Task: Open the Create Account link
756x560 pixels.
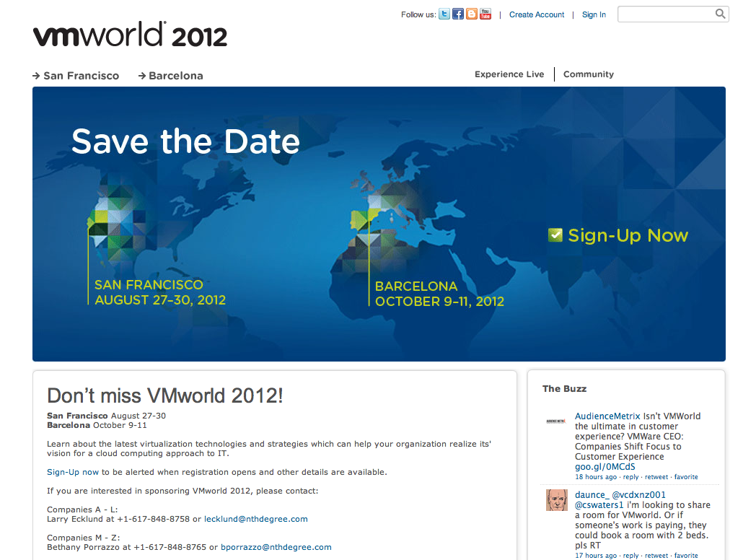Action: (x=537, y=14)
